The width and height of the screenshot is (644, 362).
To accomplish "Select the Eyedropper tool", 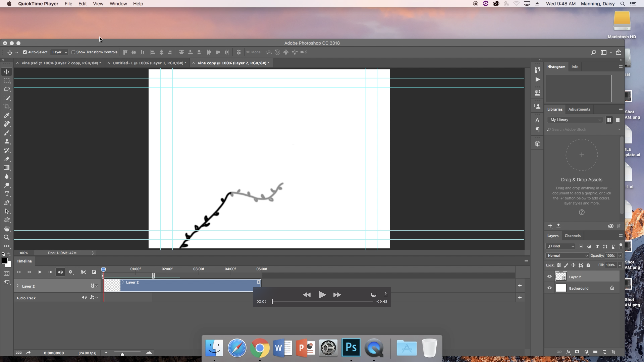I will tap(7, 115).
